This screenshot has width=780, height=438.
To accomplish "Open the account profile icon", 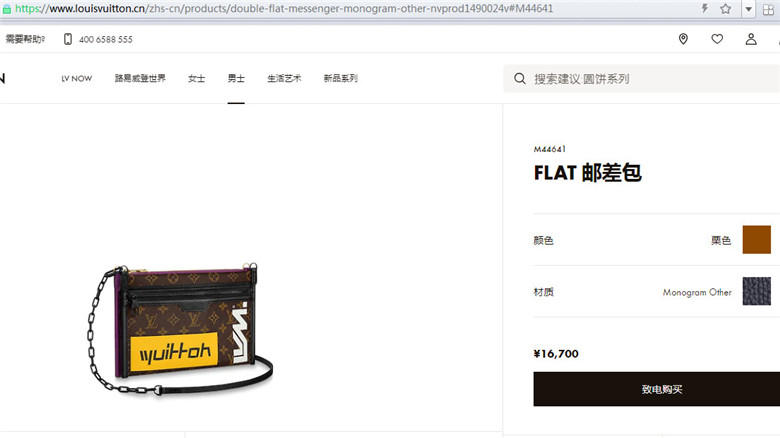I will click(x=751, y=39).
